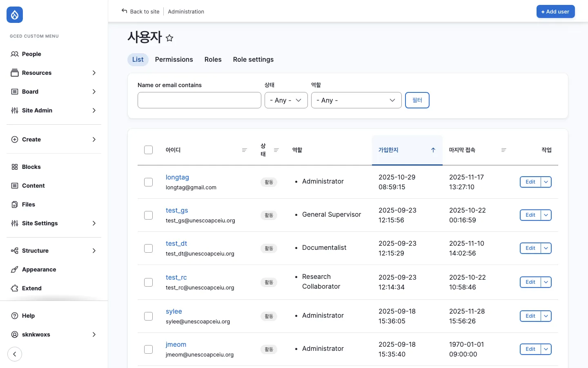Expand Edit dropdown arrow for sylee
The width and height of the screenshot is (588, 368).
(x=546, y=316)
